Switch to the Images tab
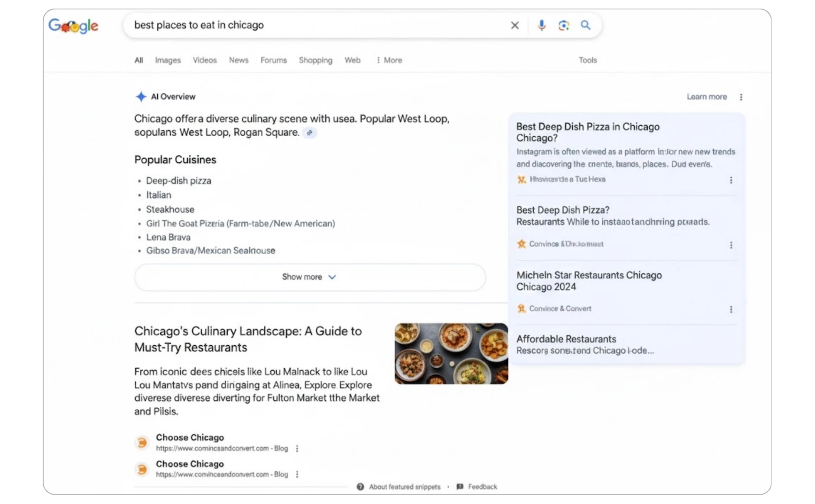The height and width of the screenshot is (504, 815). coord(168,60)
